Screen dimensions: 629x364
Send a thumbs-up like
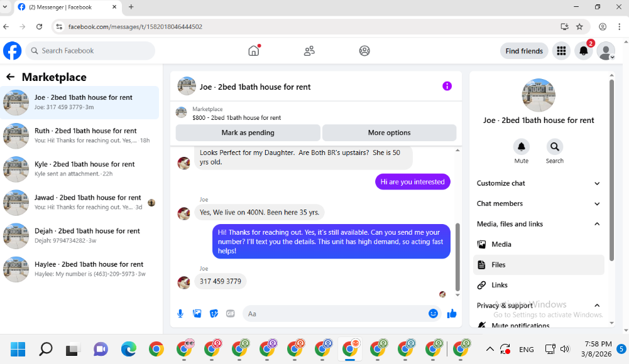click(x=452, y=314)
